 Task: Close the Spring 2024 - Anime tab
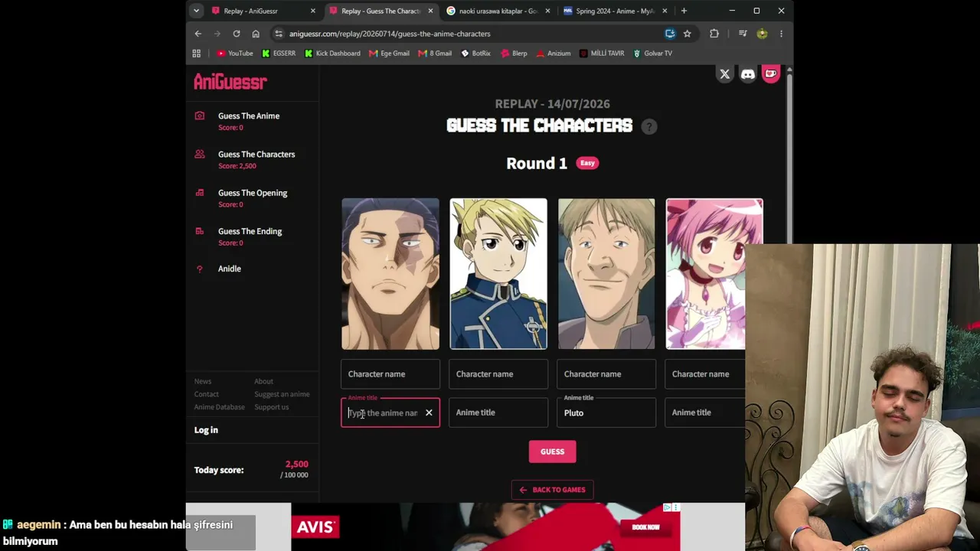coord(665,11)
